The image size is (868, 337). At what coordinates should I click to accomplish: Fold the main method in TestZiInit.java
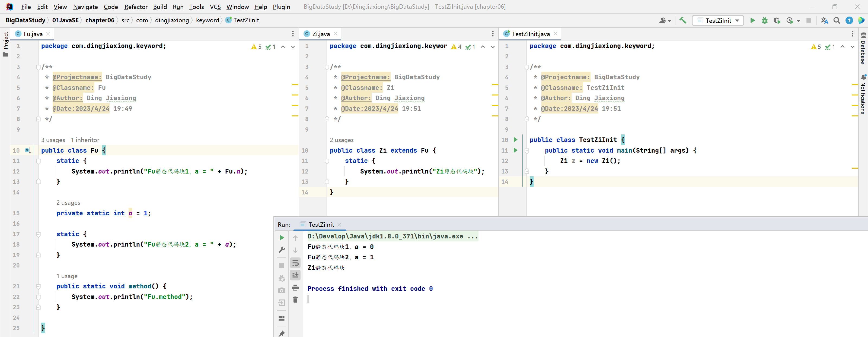click(x=527, y=151)
